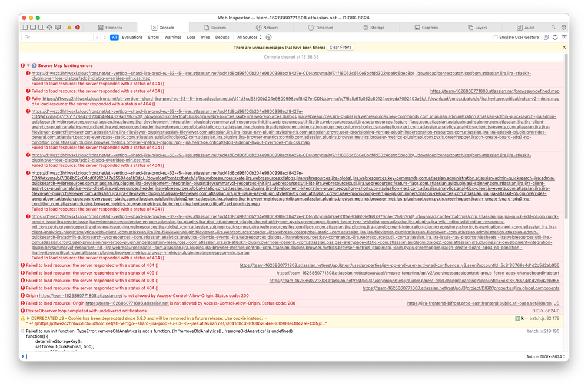Image resolution: width=588 pixels, height=387 pixels.
Task: Dismiss the filtered messages banner
Action: [x=564, y=47]
